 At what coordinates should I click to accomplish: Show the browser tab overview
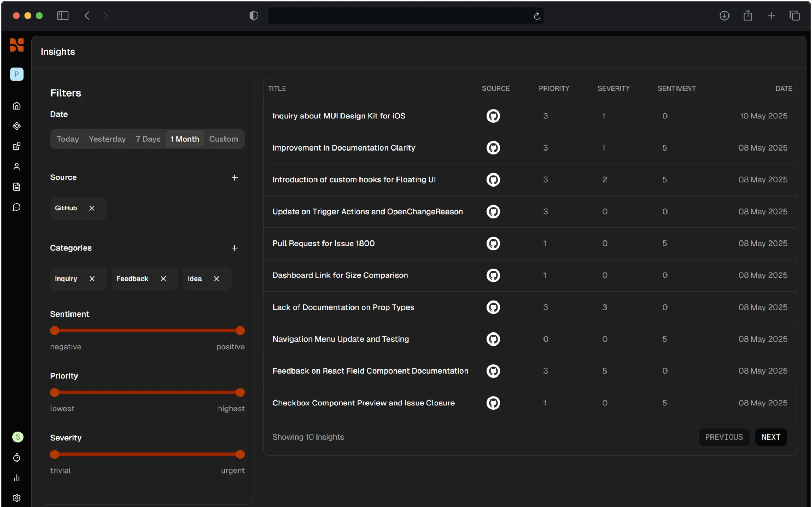795,16
